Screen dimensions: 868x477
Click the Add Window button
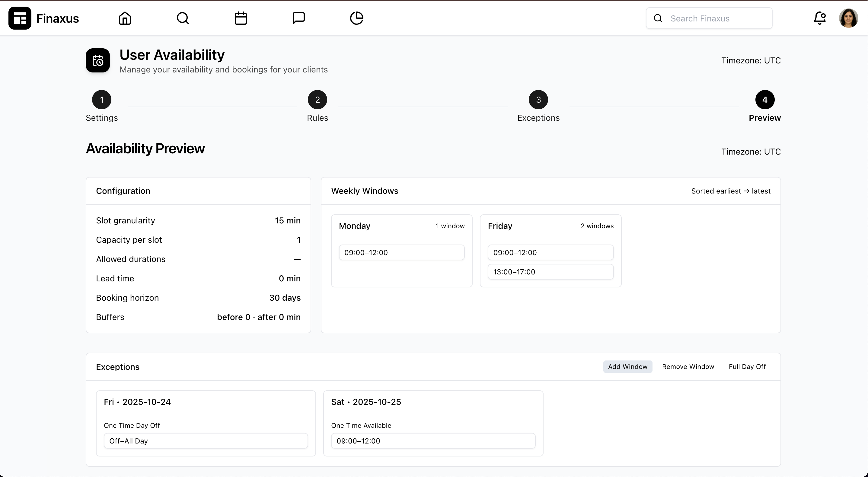[627, 367]
